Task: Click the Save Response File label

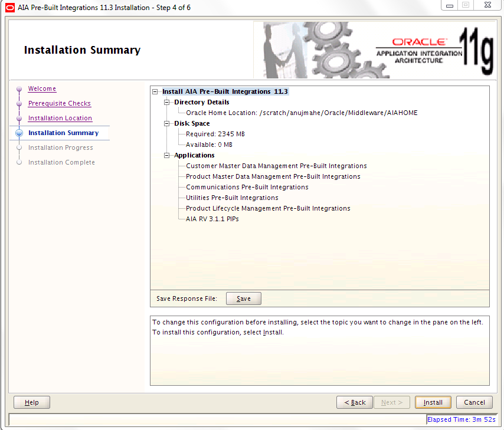Action: click(186, 298)
